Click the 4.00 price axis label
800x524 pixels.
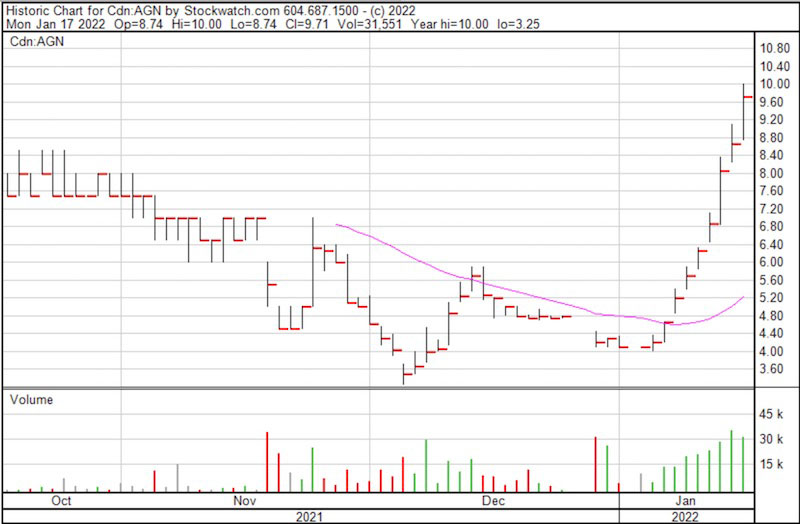coord(771,352)
